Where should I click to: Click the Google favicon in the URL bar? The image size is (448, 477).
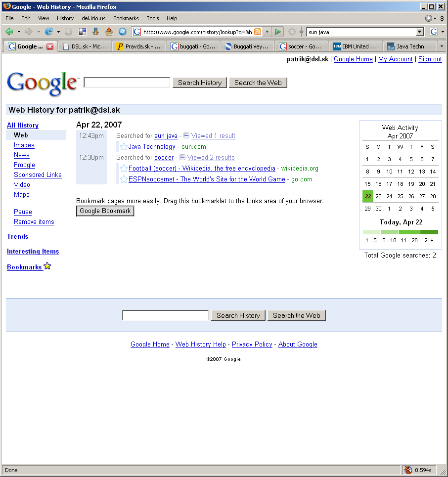click(x=137, y=32)
